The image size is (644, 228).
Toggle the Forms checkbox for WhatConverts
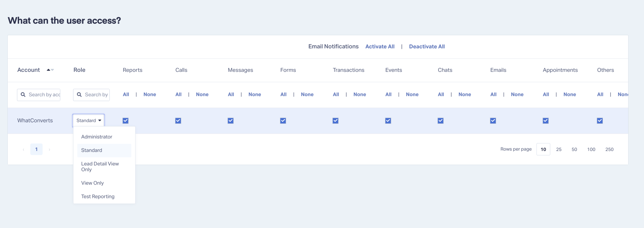coord(283,121)
